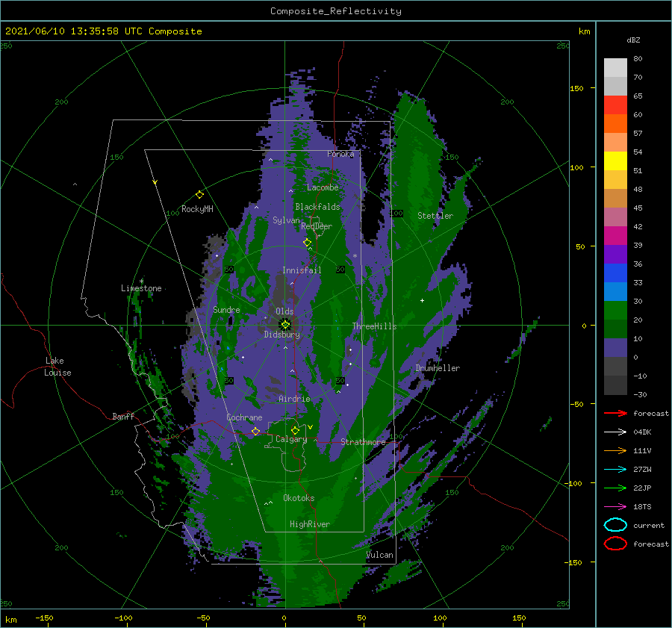Click the HighRiver town label
The height and width of the screenshot is (628, 672).
tap(310, 524)
